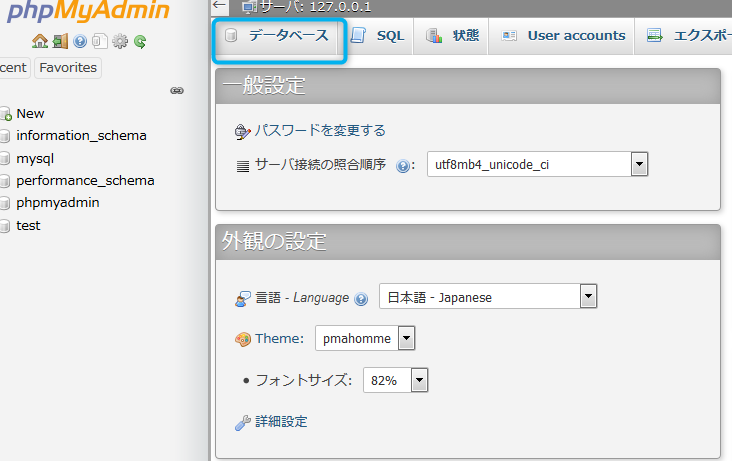Image resolution: width=732 pixels, height=461 pixels.
Task: Open the 状態 tab
Action: pyautogui.click(x=452, y=35)
